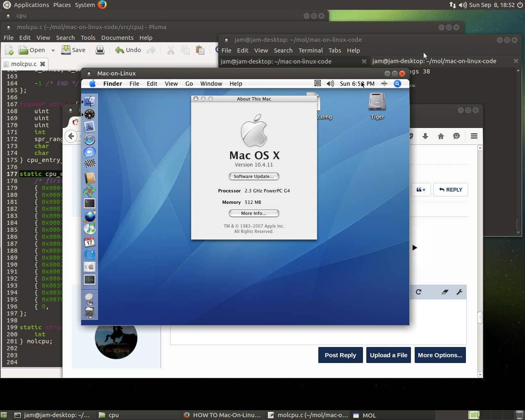
Task: Launch QuickTime Player from the dock
Action: click(x=90, y=255)
